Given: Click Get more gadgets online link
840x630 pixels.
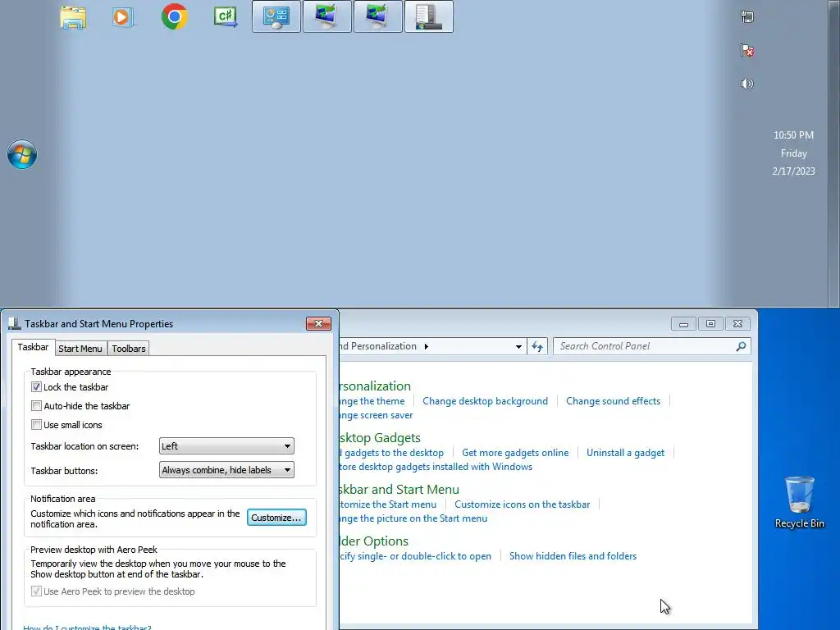Looking at the screenshot, I should (515, 453).
